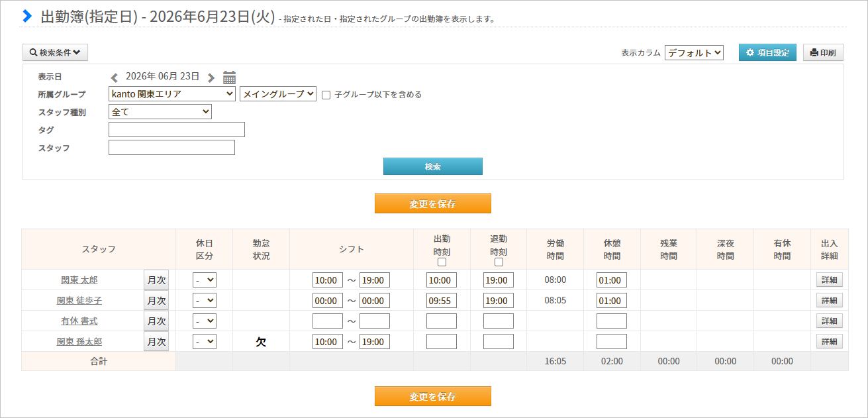
Task: Open the calendar date picker icon
Action: coord(230,77)
